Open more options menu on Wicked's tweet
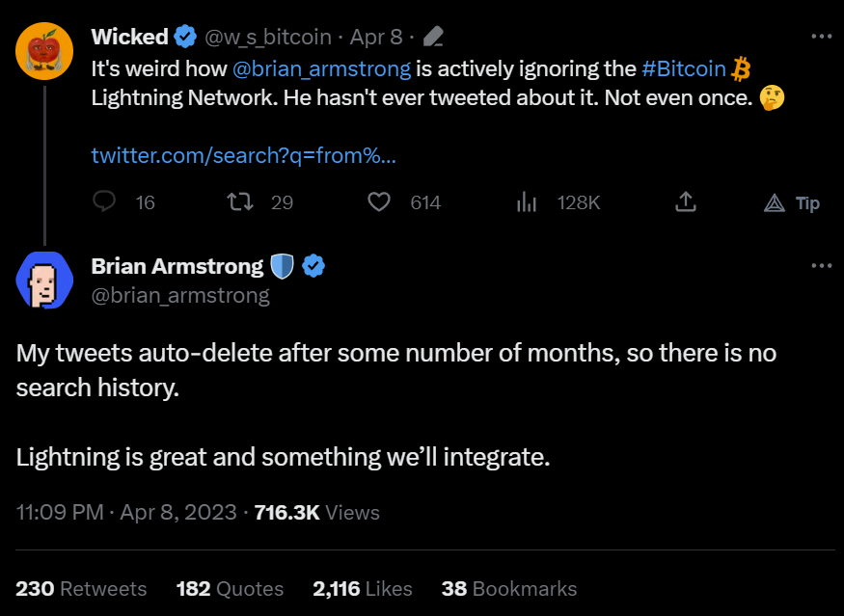Screen dimensions: 844x616 click(x=821, y=37)
